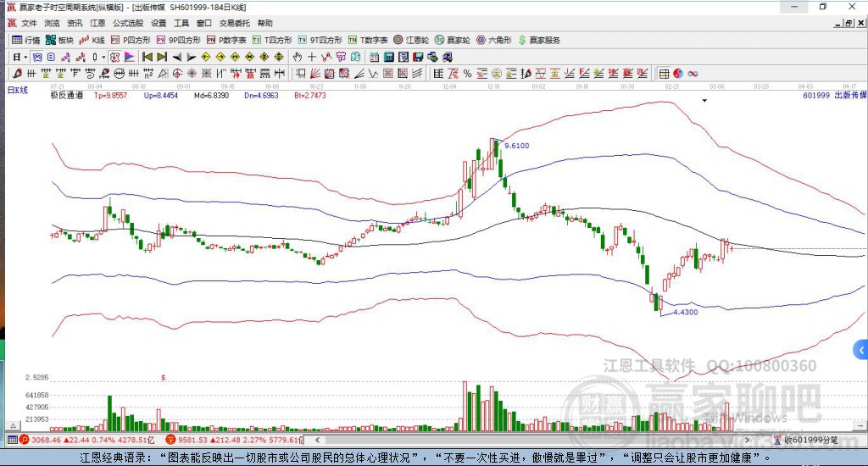Image resolution: width=868 pixels, height=466 pixels.
Task: Click the Bt=2.7473 value
Action: (310, 95)
